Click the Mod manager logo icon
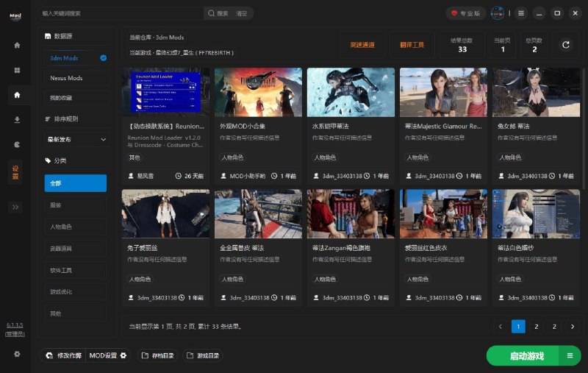588x373 pixels. (15, 15)
